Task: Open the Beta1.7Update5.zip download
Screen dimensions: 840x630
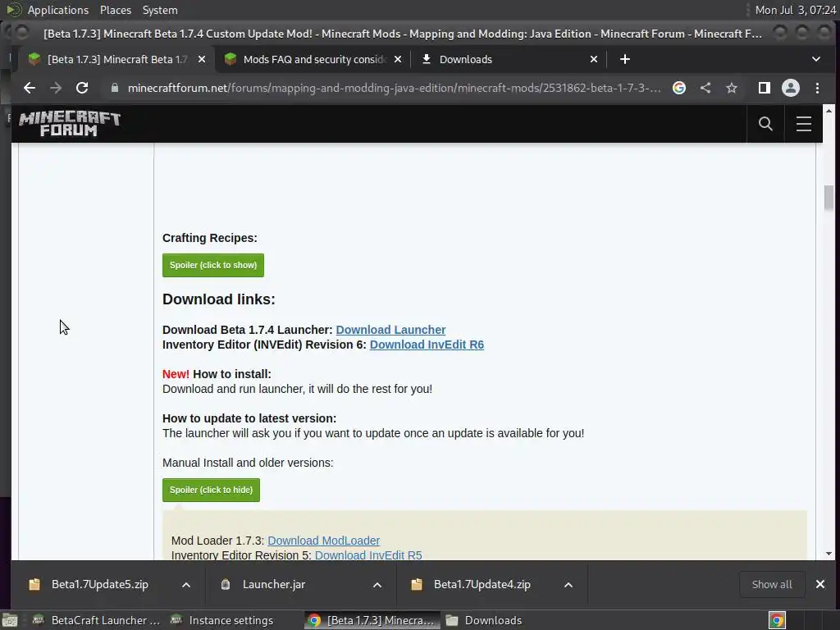Action: 99,584
